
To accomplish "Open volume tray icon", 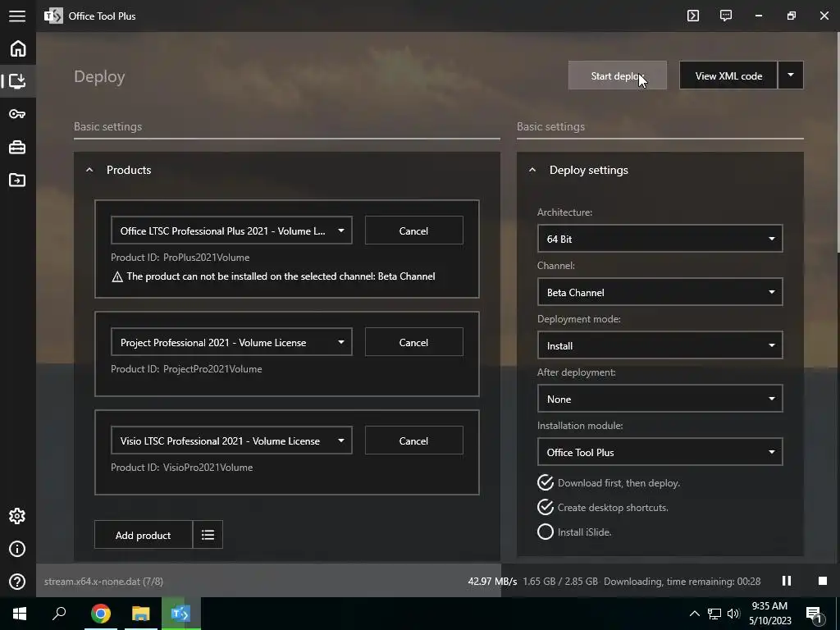I will (x=733, y=614).
